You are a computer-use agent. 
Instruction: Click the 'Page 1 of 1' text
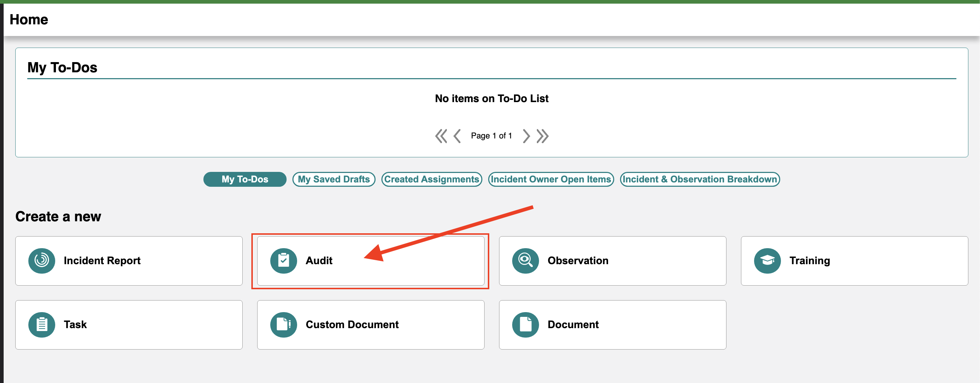point(491,136)
